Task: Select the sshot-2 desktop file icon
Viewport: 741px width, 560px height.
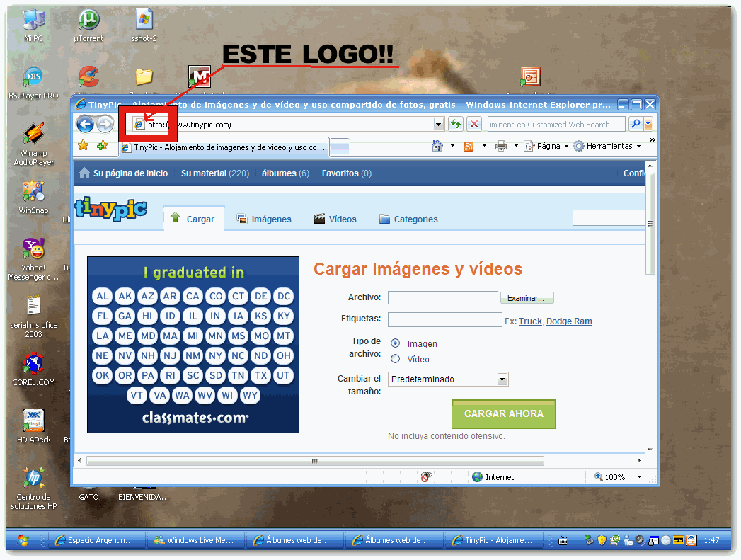Action: 144,26
